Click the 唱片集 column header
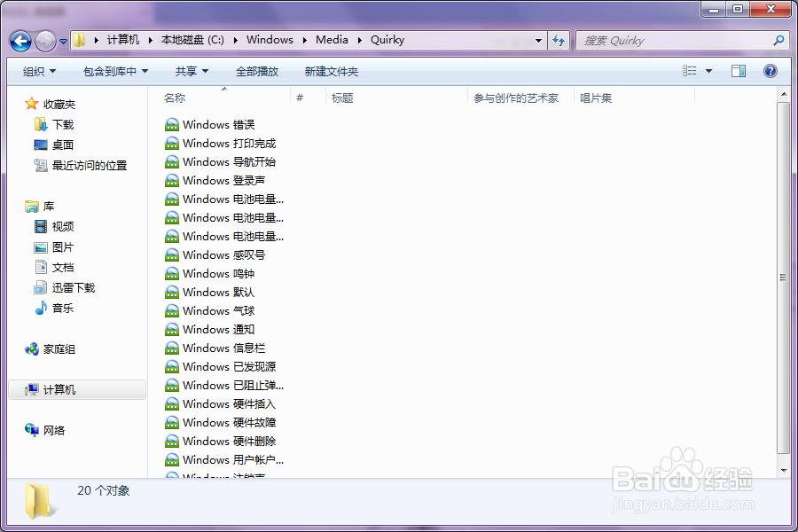 [x=634, y=98]
